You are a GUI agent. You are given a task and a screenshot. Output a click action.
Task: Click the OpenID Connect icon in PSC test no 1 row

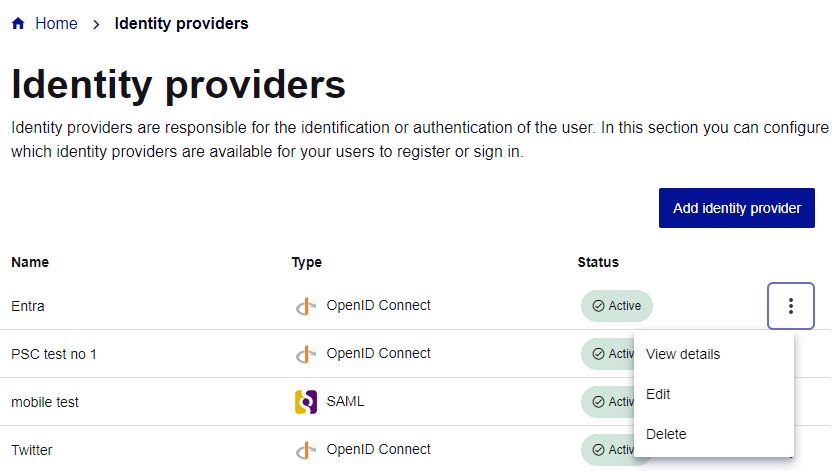(306, 354)
